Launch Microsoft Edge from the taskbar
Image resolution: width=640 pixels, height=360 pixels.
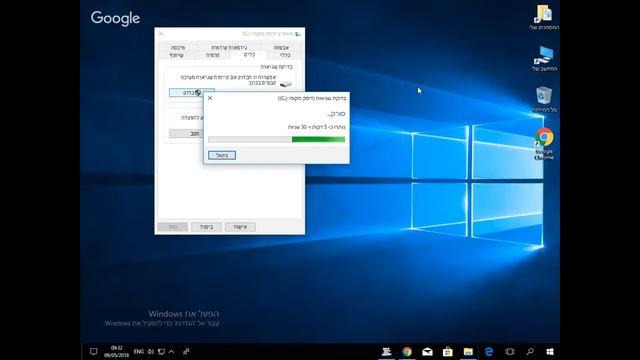489,351
